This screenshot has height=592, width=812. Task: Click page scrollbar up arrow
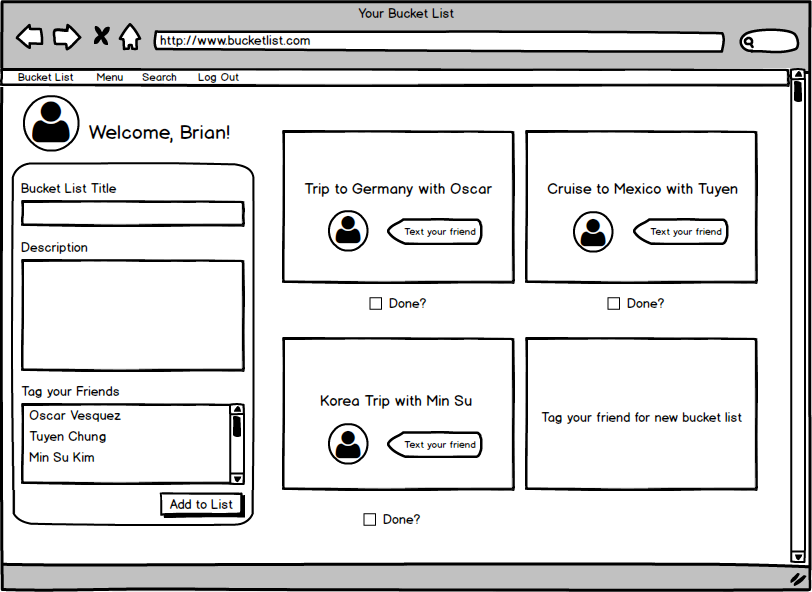(x=798, y=75)
